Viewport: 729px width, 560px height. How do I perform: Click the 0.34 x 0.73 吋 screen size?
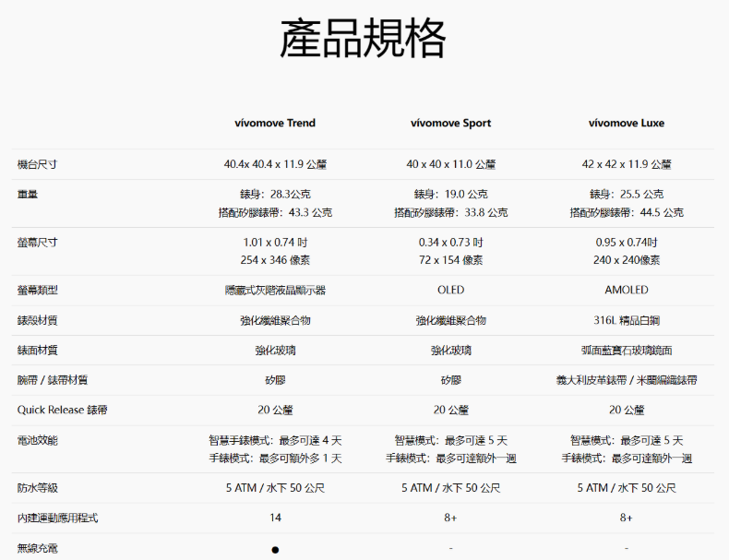pyautogui.click(x=450, y=242)
